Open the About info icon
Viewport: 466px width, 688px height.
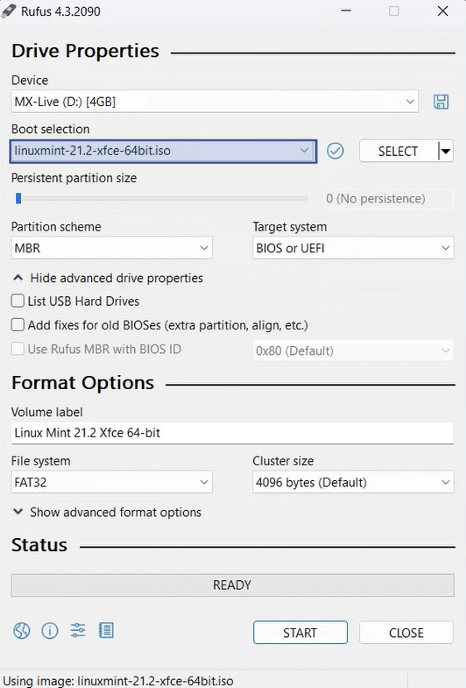tap(50, 631)
